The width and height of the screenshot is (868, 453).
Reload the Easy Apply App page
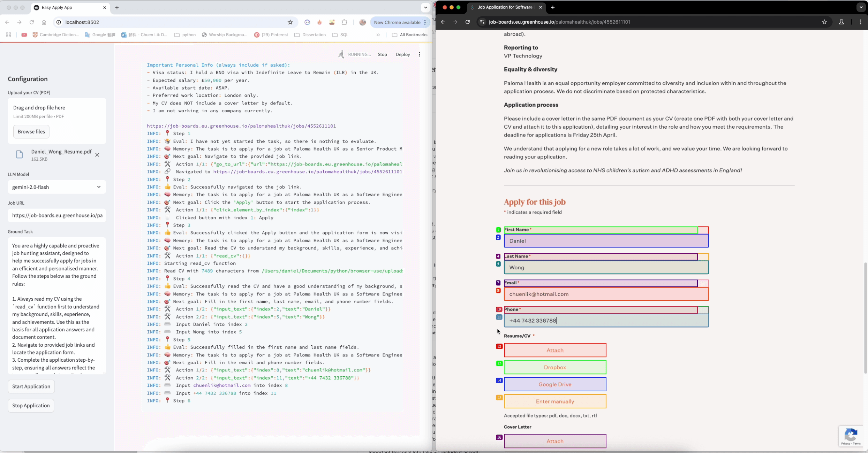pyautogui.click(x=32, y=22)
